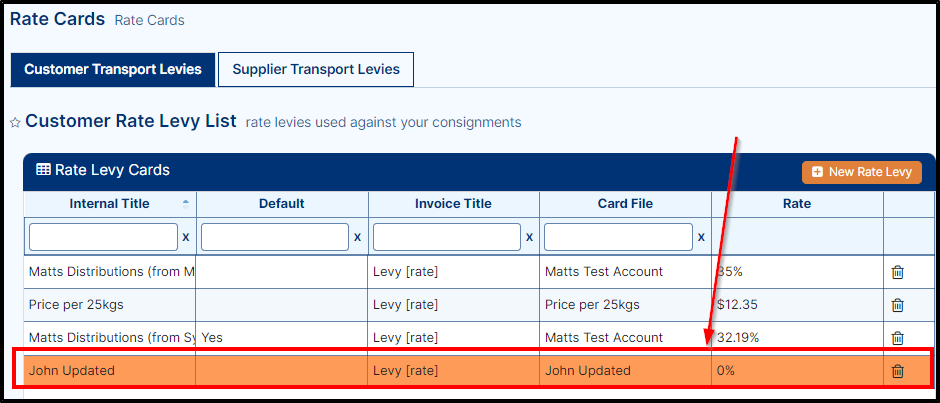
Task: Click the star icon beside Customer Rate Levy List
Action: [15, 123]
